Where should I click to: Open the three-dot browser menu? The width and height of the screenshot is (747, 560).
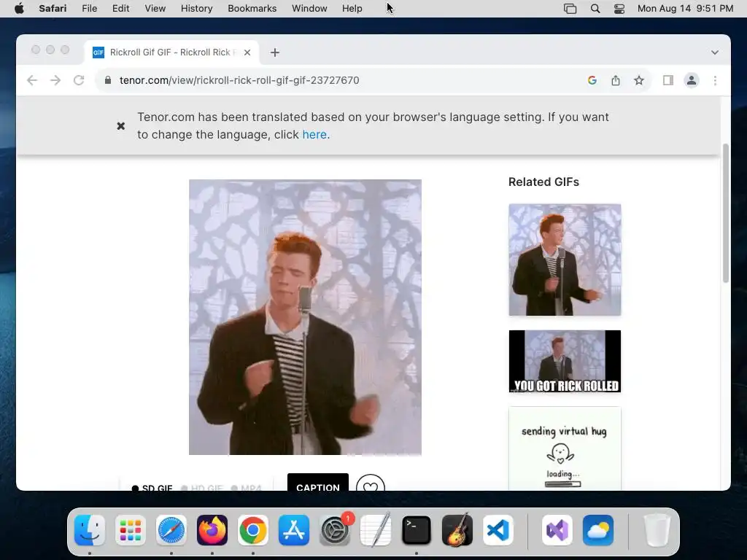pos(715,80)
